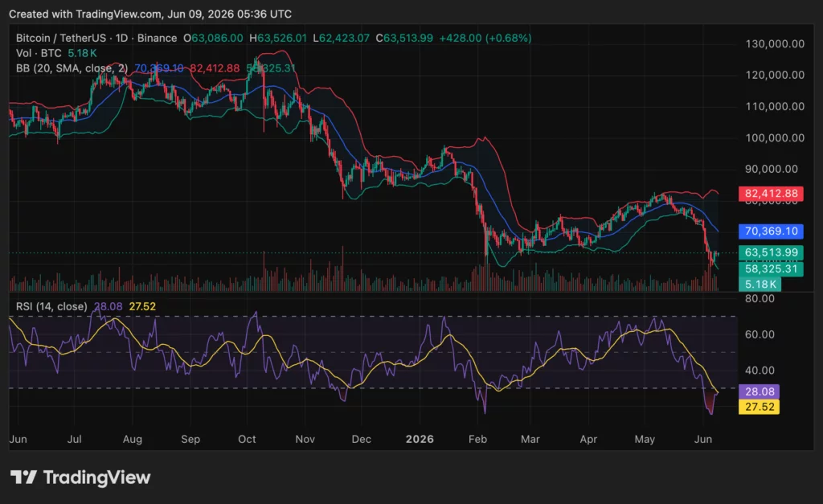
Task: Click the open value O63,086.00
Action: pos(213,38)
